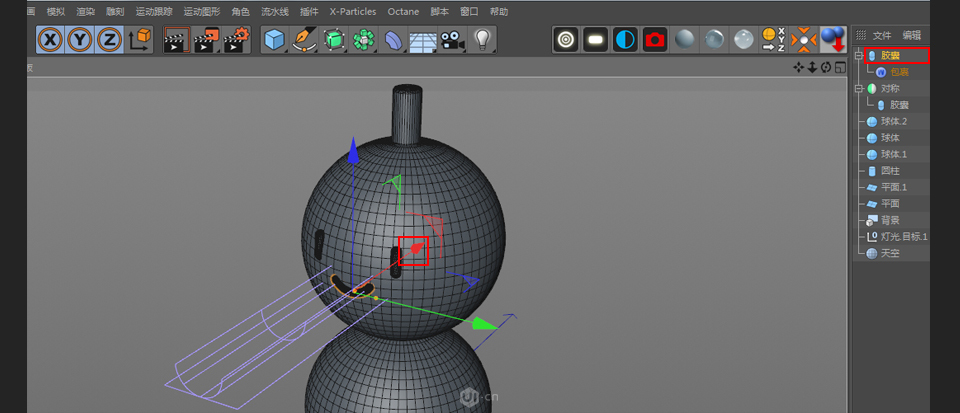
Task: Open the X-Particles menu
Action: (353, 12)
